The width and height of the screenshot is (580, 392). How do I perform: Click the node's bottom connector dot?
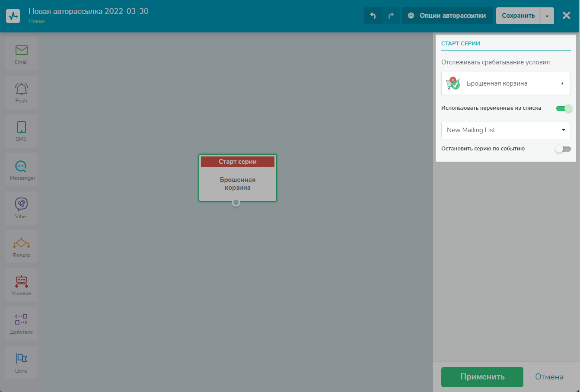(236, 202)
